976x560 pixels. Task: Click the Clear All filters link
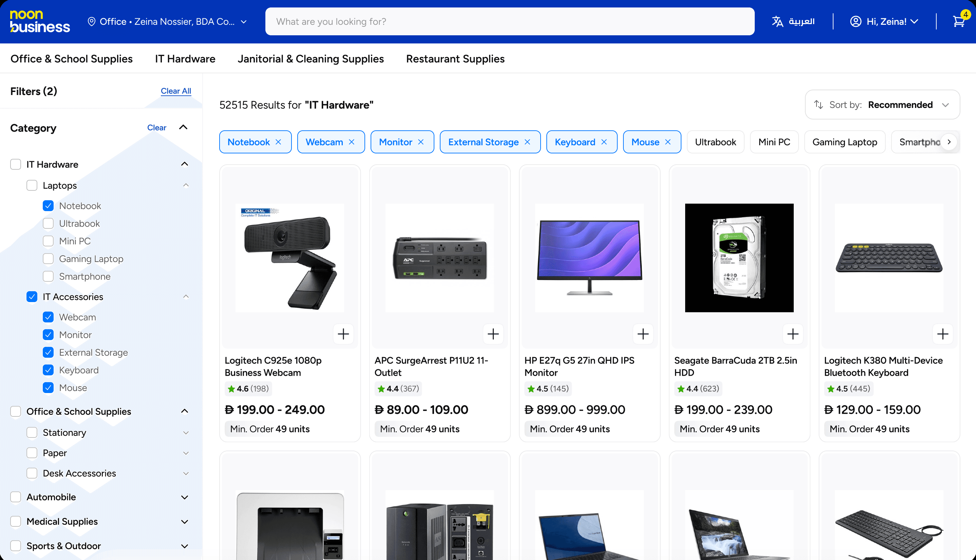176,91
